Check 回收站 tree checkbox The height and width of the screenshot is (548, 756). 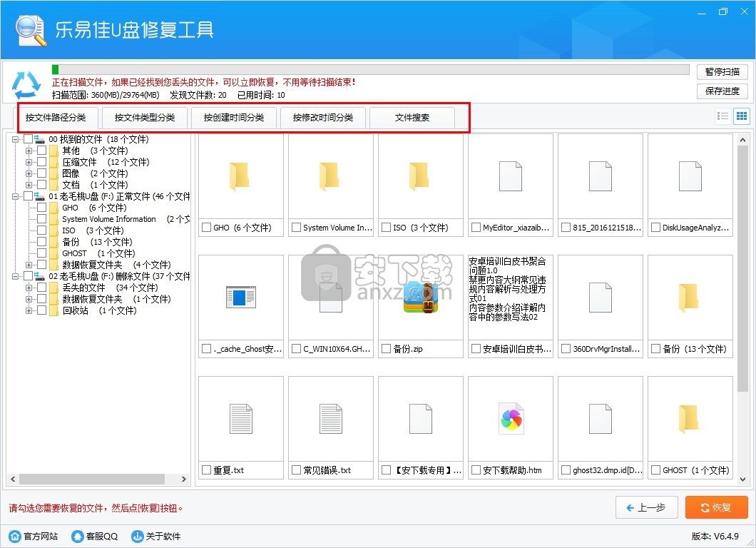pyautogui.click(x=42, y=310)
